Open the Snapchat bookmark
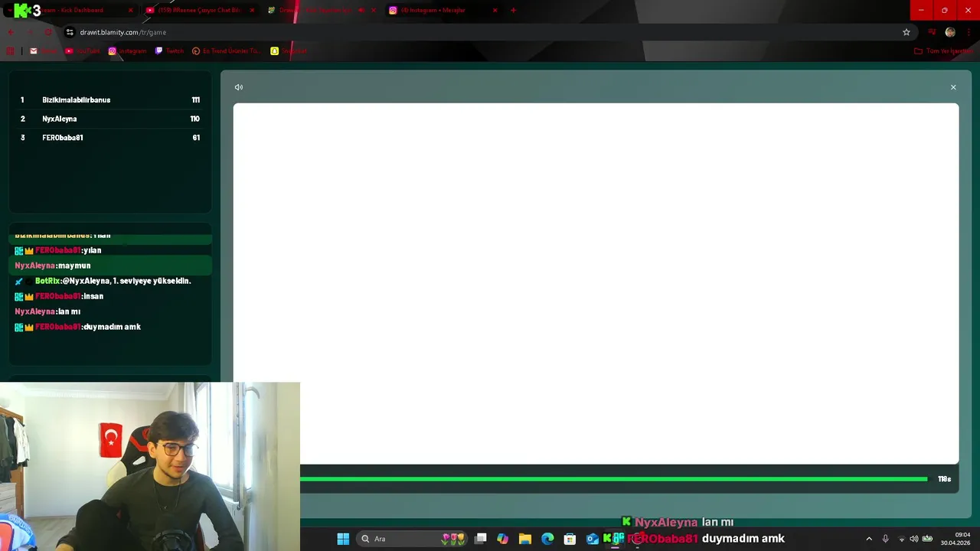 point(289,51)
